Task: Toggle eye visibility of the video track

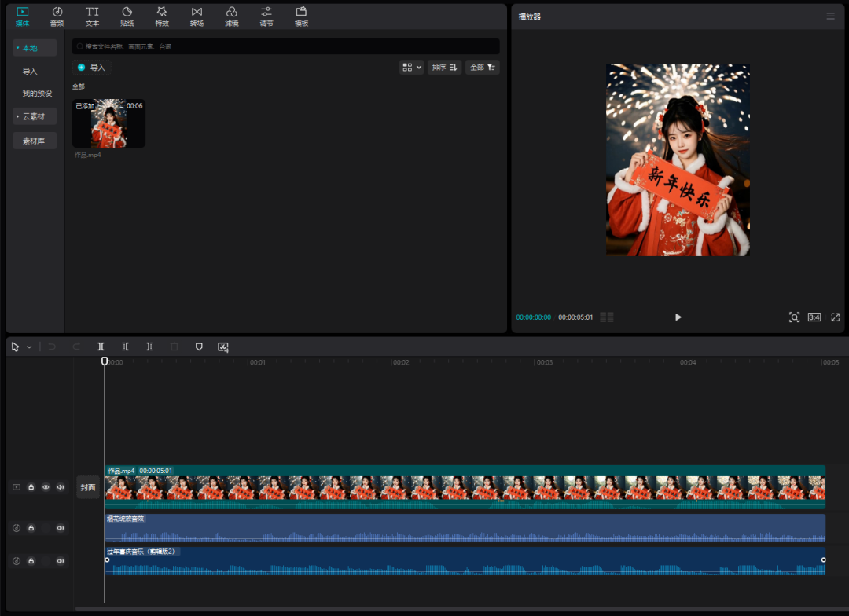Action: pyautogui.click(x=46, y=487)
